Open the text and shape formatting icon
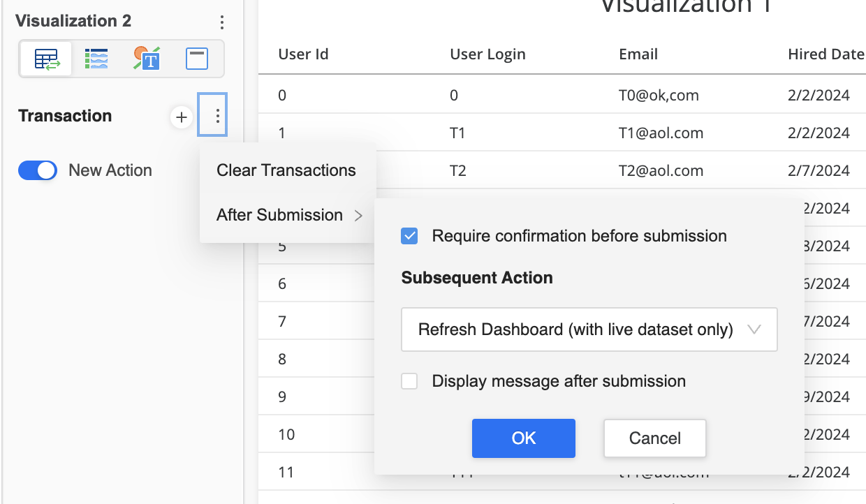This screenshot has height=504, width=866. tap(147, 59)
